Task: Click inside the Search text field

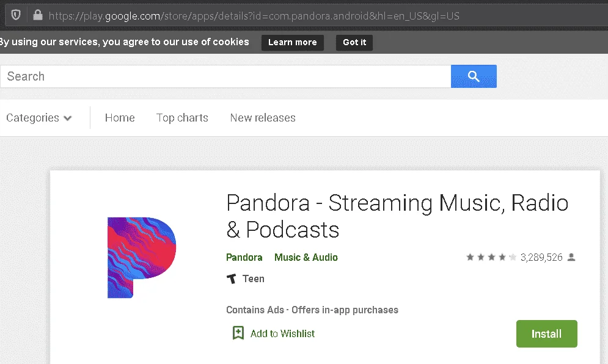Action: click(225, 76)
